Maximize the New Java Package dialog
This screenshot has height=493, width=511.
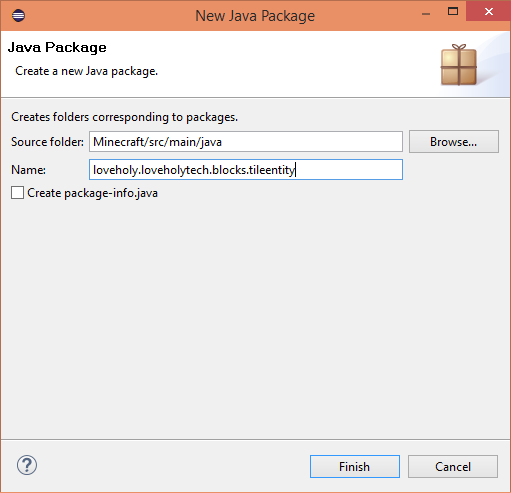[x=453, y=12]
